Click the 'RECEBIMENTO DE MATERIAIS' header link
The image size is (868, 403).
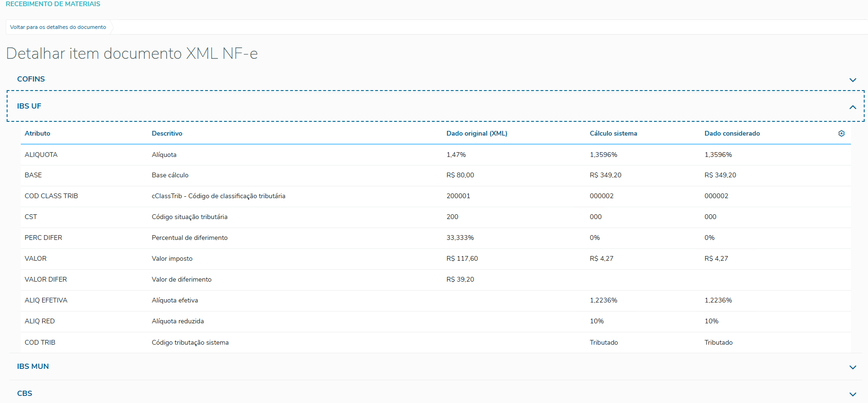pos(53,4)
